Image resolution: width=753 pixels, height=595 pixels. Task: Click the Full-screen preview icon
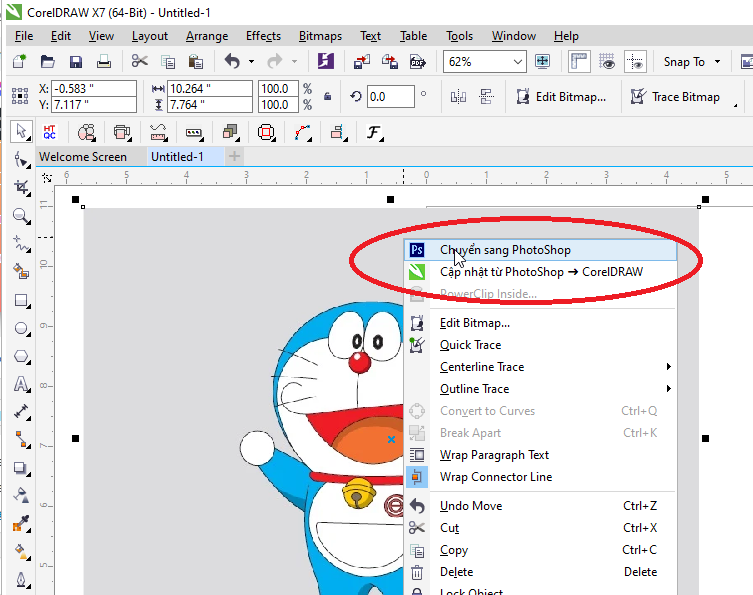coord(543,61)
